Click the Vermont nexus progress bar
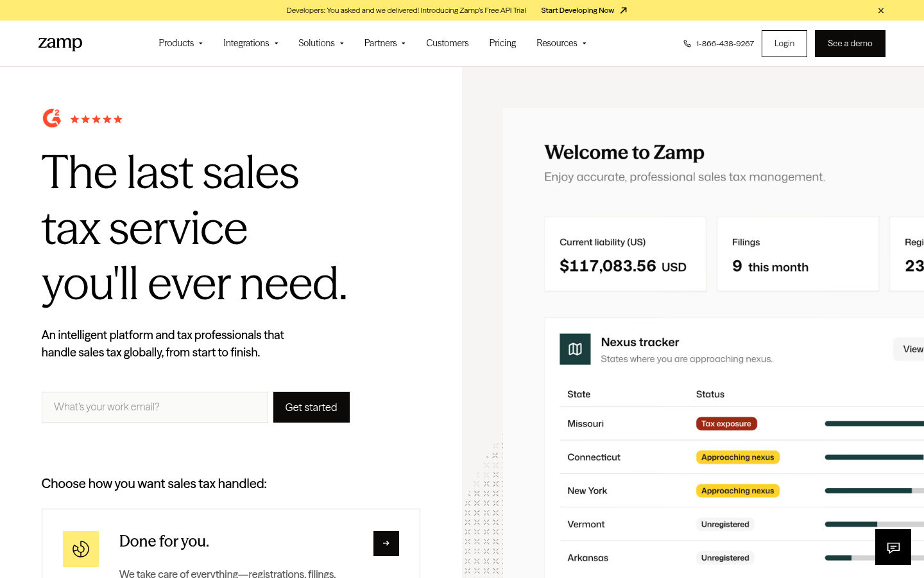The image size is (924, 578). pos(875,524)
